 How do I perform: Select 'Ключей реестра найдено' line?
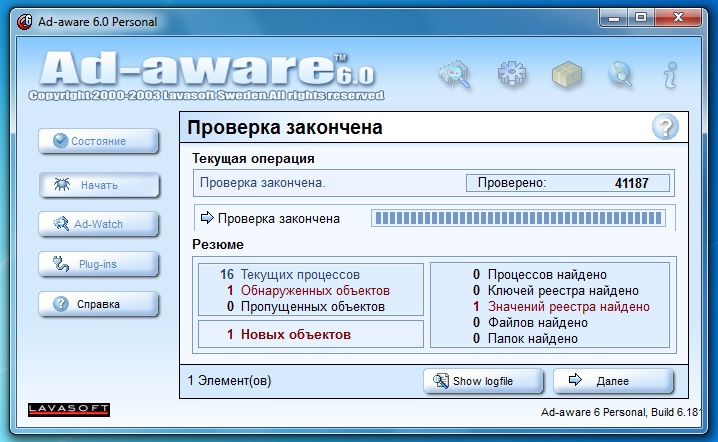point(555,291)
